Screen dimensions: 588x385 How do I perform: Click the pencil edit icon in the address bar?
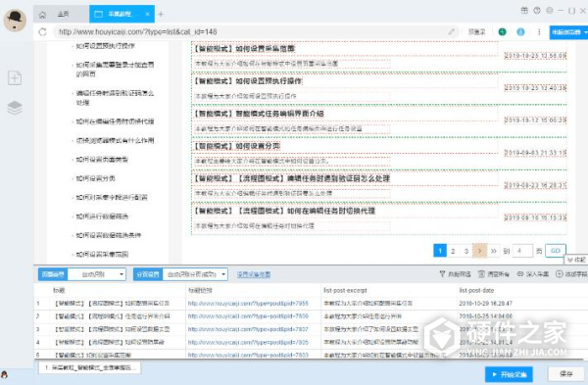(x=452, y=32)
